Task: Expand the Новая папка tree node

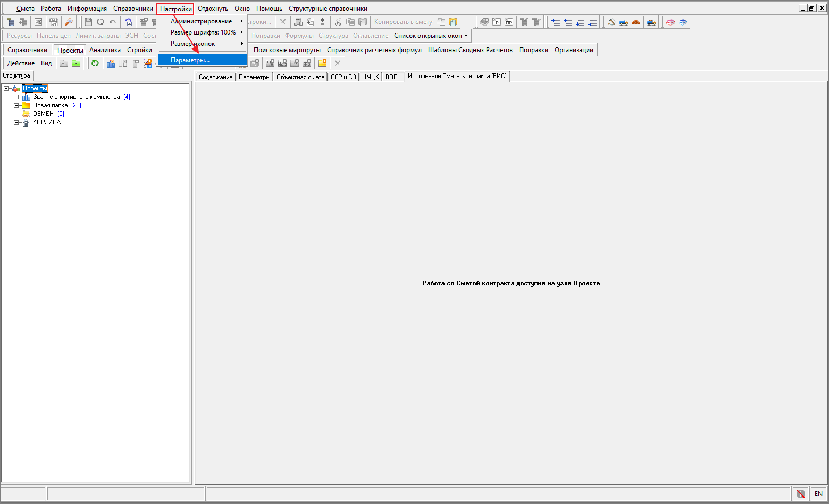Action: pyautogui.click(x=16, y=105)
